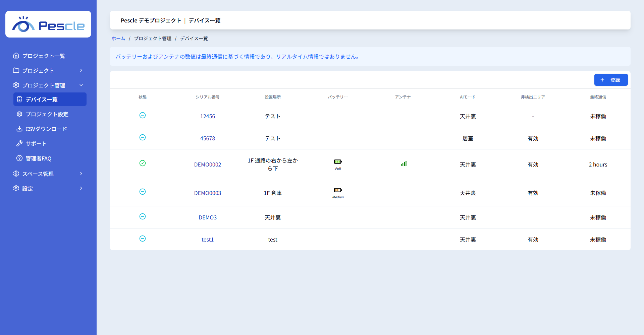Click the Pescle logo
Screen dimensions: 644x335
tap(48, 24)
